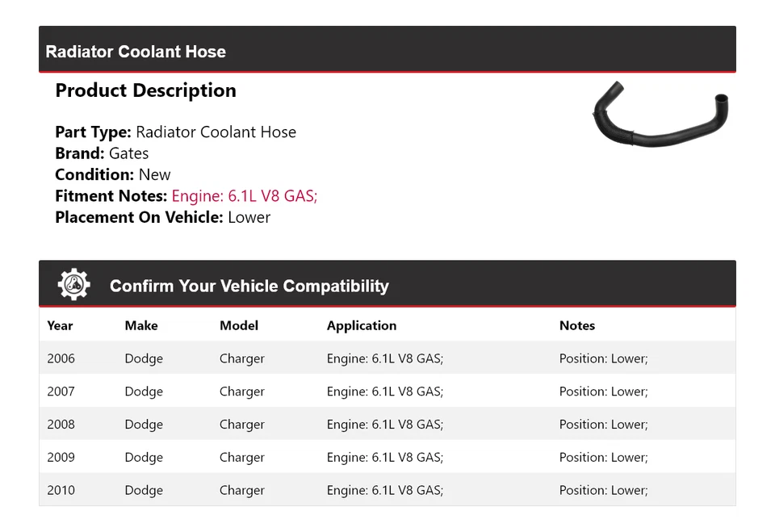Screen dimensions: 775x532
Task: Select the Notes column header
Action: (x=577, y=326)
